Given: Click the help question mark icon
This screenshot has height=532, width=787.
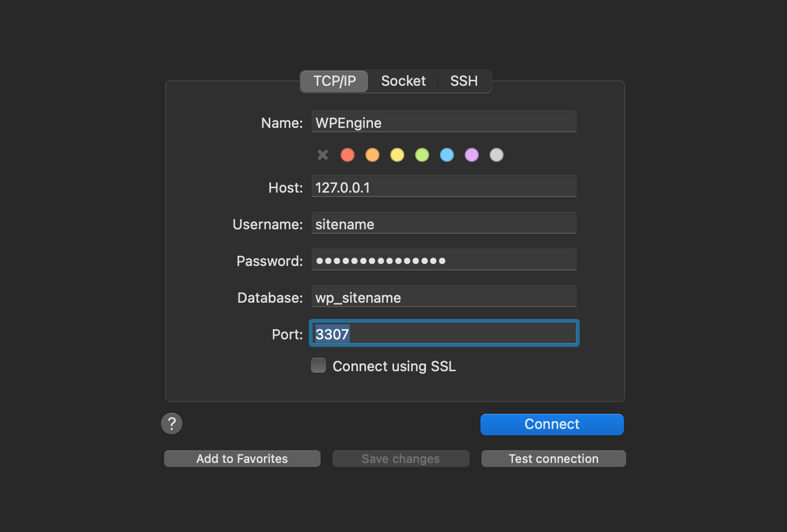Looking at the screenshot, I should point(171,423).
